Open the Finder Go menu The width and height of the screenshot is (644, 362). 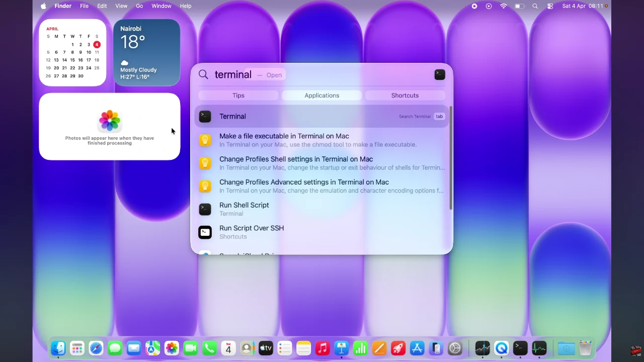[x=139, y=6]
